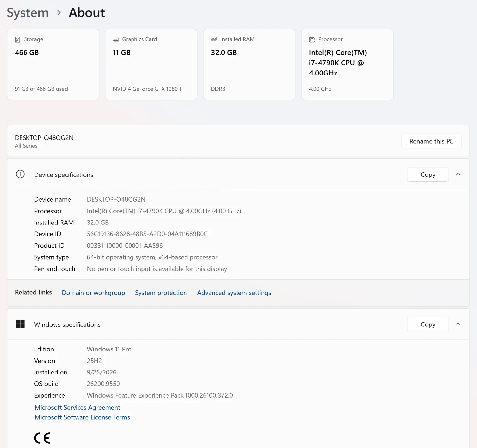Open System protection settings
The width and height of the screenshot is (477, 448).
click(x=161, y=293)
